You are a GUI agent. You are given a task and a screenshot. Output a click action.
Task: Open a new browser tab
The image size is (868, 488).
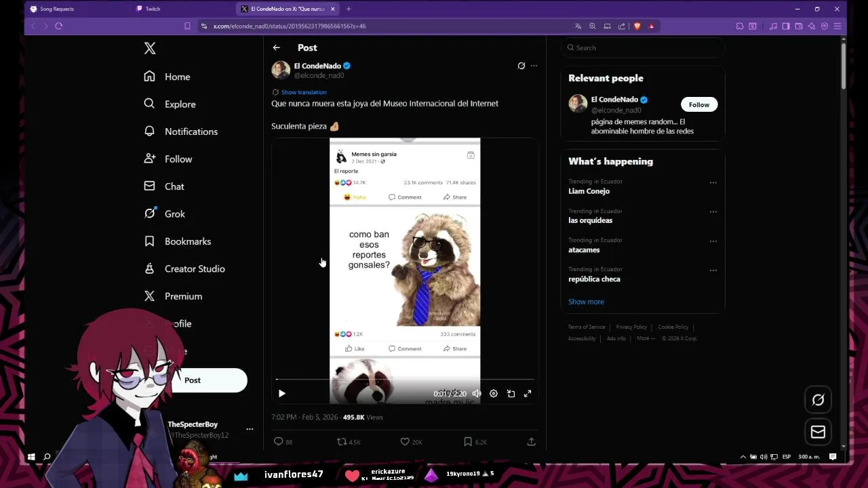click(349, 9)
